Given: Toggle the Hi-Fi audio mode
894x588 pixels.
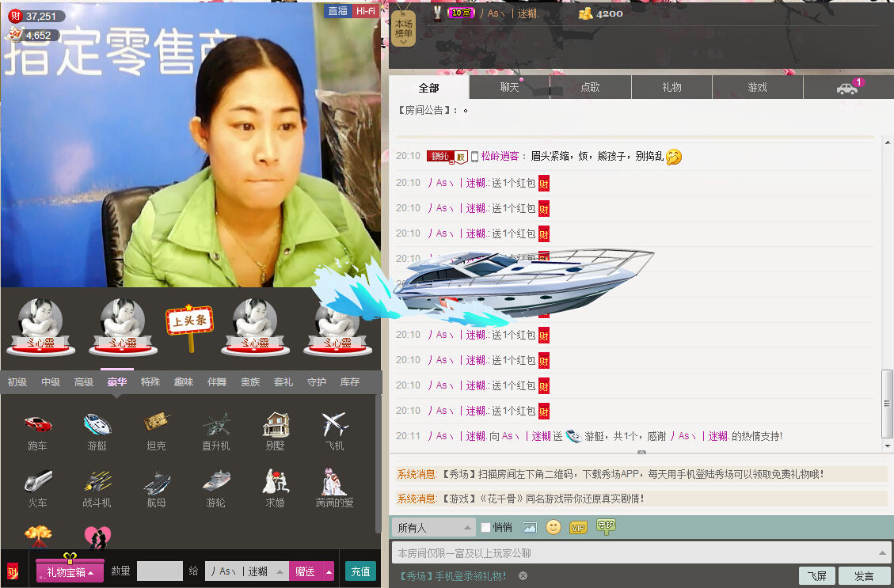Looking at the screenshot, I should coord(365,11).
